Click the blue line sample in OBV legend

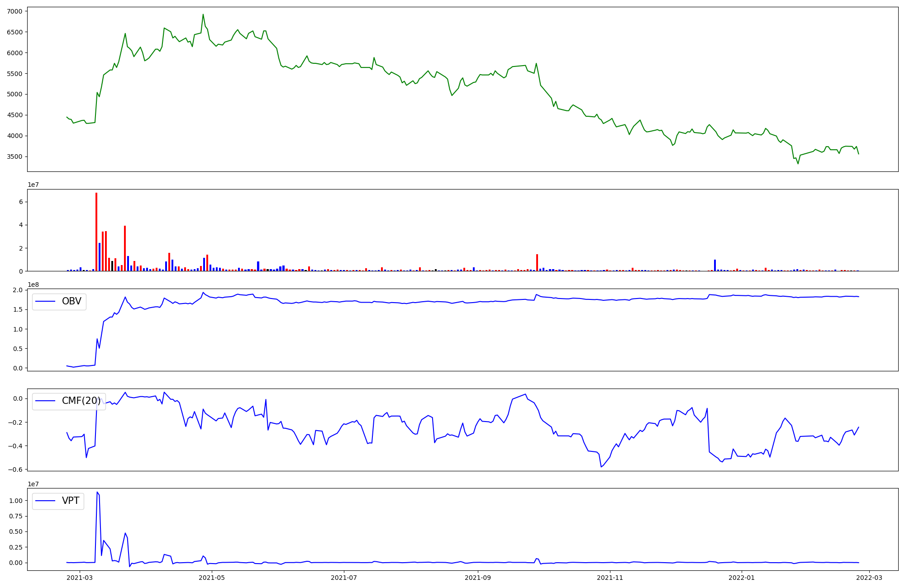pyautogui.click(x=45, y=301)
